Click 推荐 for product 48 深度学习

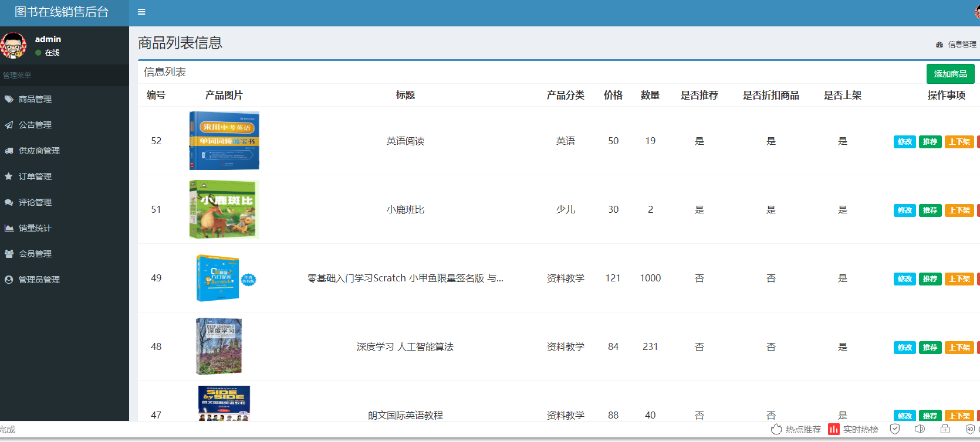pyautogui.click(x=930, y=348)
